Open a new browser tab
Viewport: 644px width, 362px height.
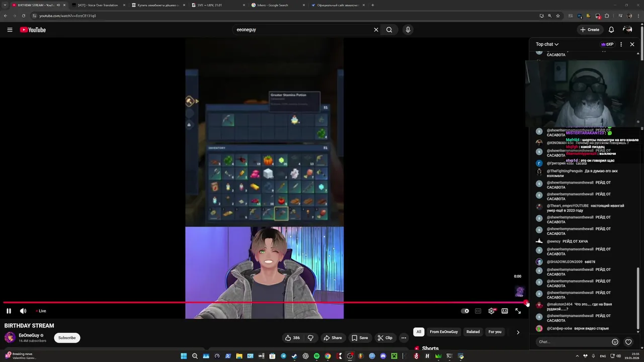point(373,5)
